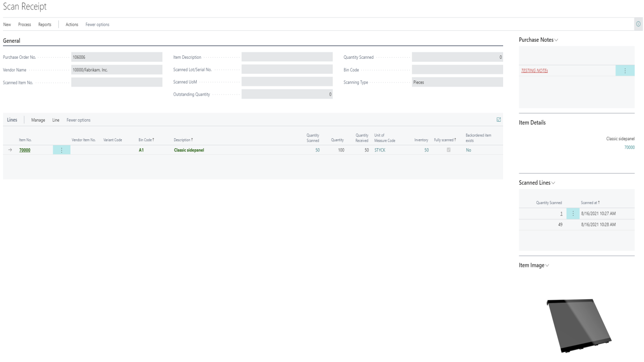The image size is (644, 362).
Task: Click the Lines section heading
Action: point(12,120)
